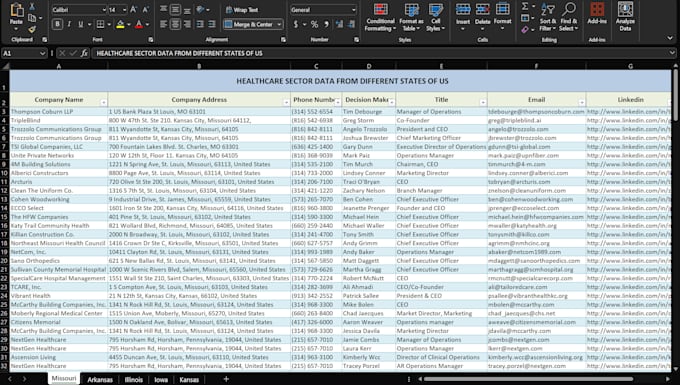Apply percent style format

[x=314, y=24]
